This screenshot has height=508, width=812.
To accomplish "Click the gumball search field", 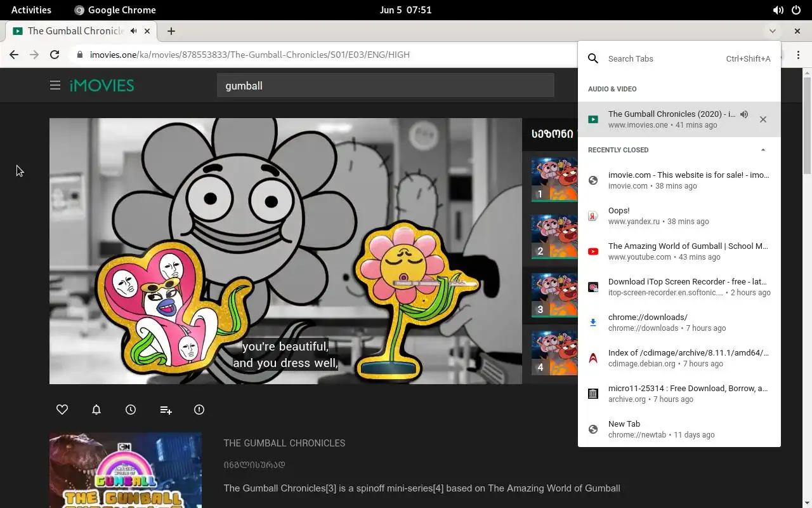I will pos(386,86).
